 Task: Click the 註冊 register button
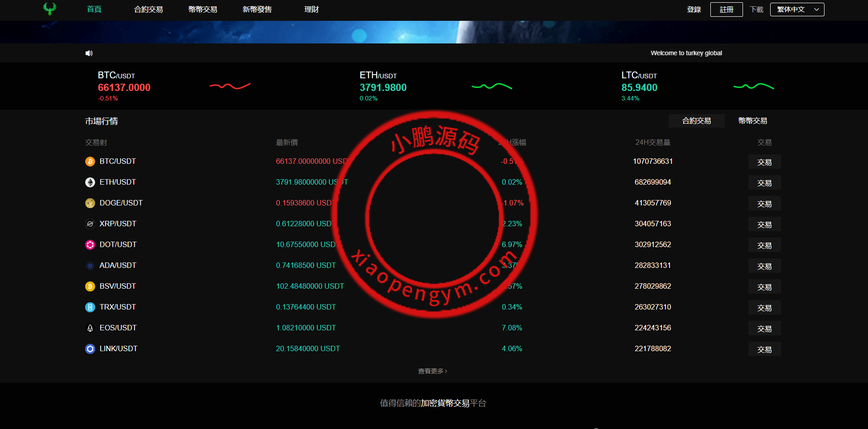(x=726, y=10)
